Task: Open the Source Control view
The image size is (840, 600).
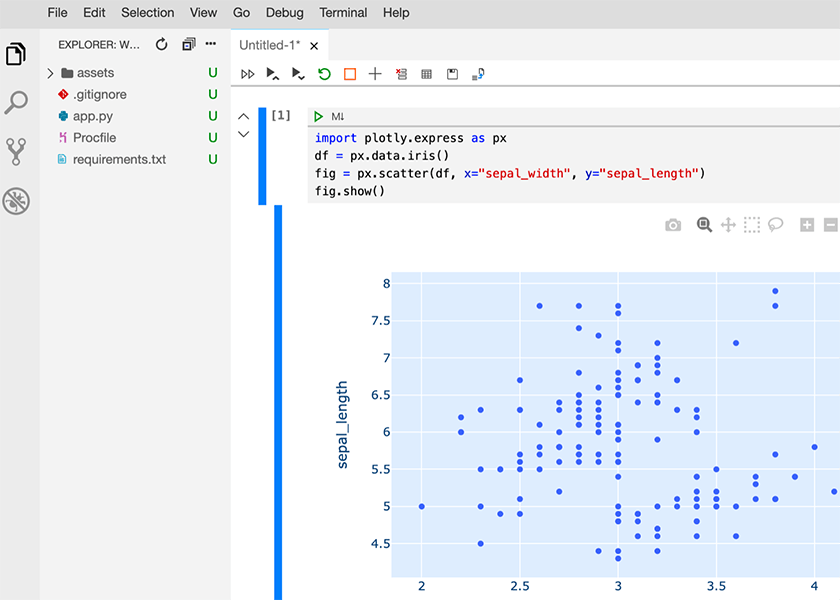Action: tap(16, 152)
